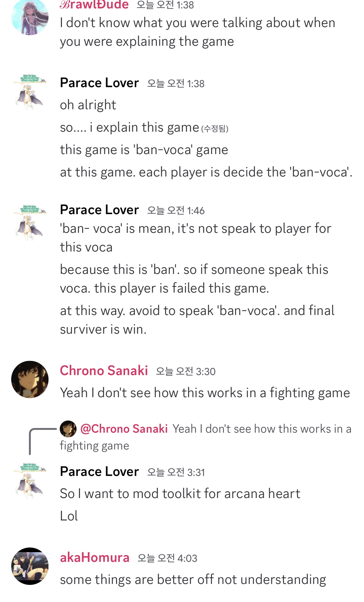Click the akaHomura username

pos(95,557)
